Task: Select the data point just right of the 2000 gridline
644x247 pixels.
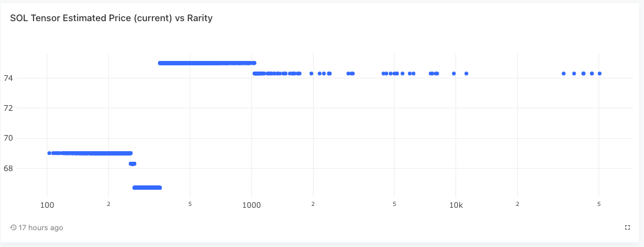Action: [x=320, y=73]
